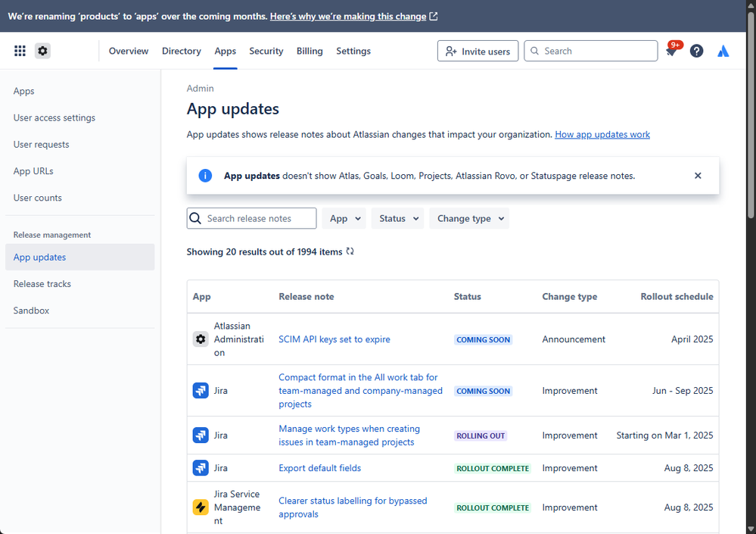Click the Change type column header

pyautogui.click(x=569, y=297)
